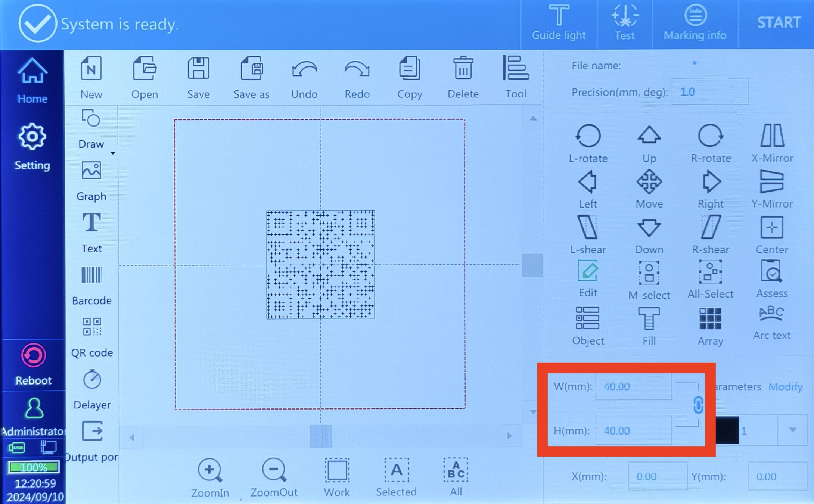The width and height of the screenshot is (814, 504).
Task: Open the pen number dropdown
Action: pyautogui.click(x=792, y=430)
